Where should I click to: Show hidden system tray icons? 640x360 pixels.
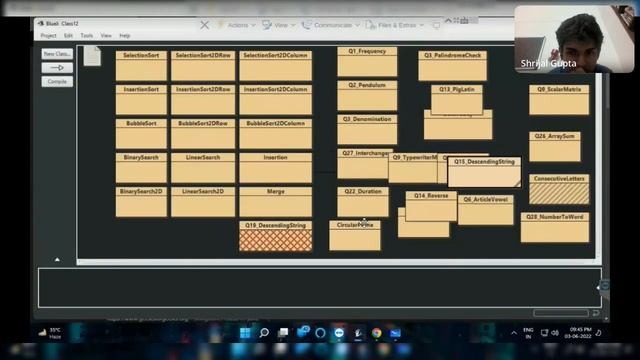[513, 333]
